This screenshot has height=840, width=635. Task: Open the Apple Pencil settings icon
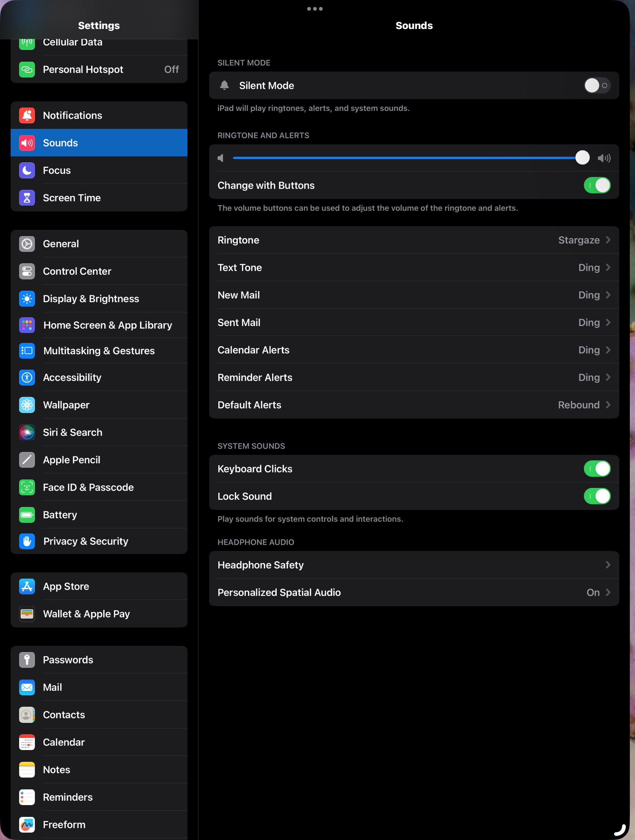pyautogui.click(x=26, y=460)
